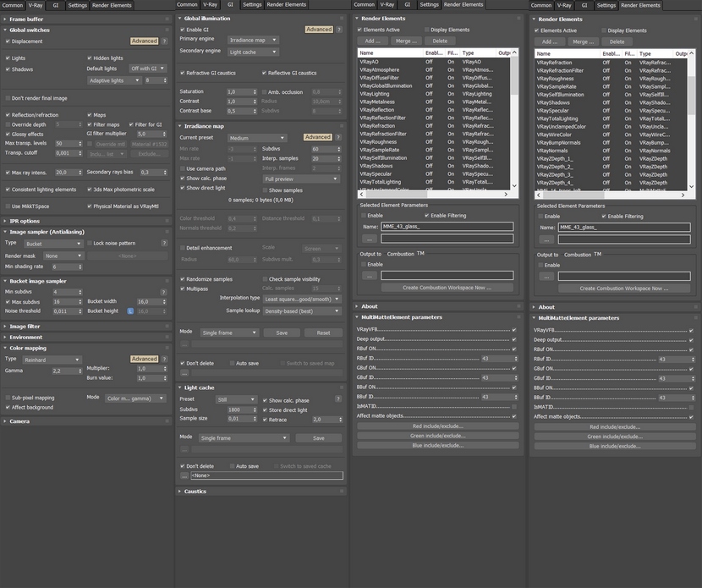Click the Max subdivs spinner arrows
702x588 pixels.
[x=80, y=302]
